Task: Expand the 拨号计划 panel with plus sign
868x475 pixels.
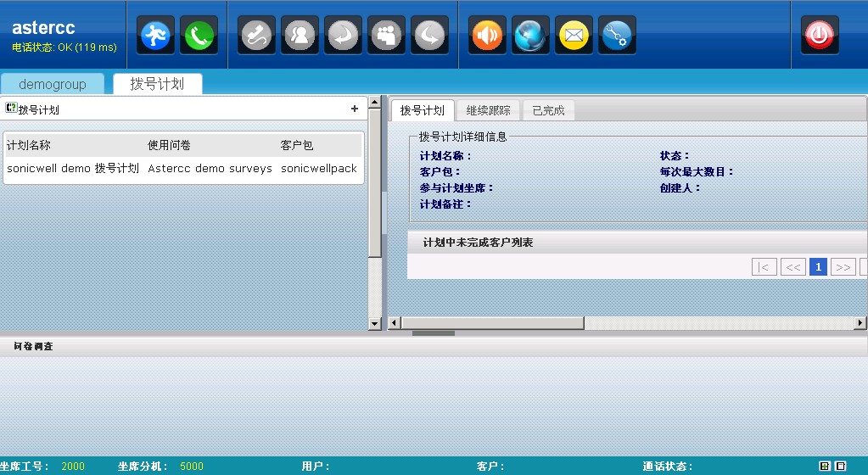Action: pyautogui.click(x=355, y=109)
